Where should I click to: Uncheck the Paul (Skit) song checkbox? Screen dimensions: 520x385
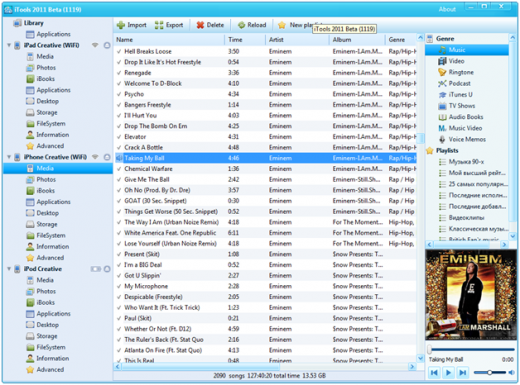pos(119,318)
